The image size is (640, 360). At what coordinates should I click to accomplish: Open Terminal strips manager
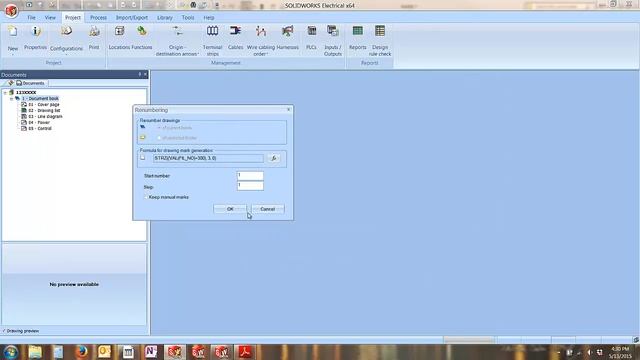[212, 41]
